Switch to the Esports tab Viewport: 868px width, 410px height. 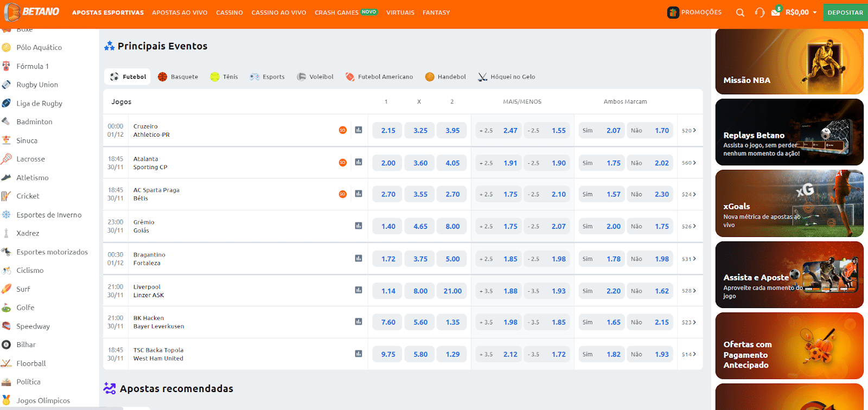point(267,77)
